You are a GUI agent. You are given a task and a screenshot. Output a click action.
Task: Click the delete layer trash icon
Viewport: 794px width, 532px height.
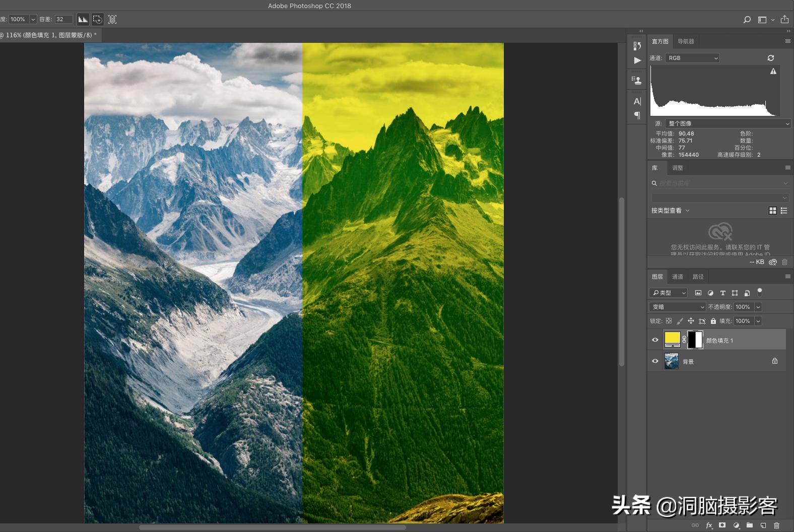click(776, 525)
